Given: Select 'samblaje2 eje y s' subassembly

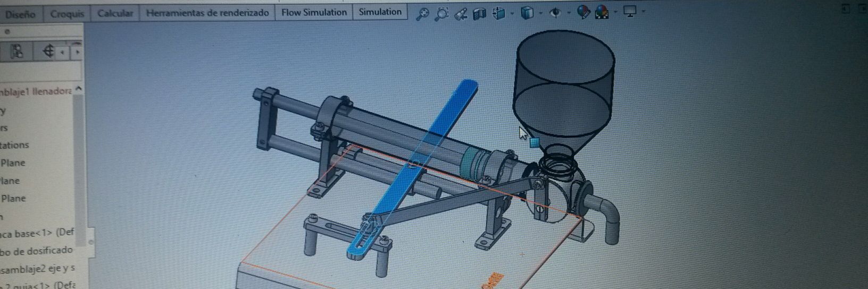Looking at the screenshot, I should 37,269.
